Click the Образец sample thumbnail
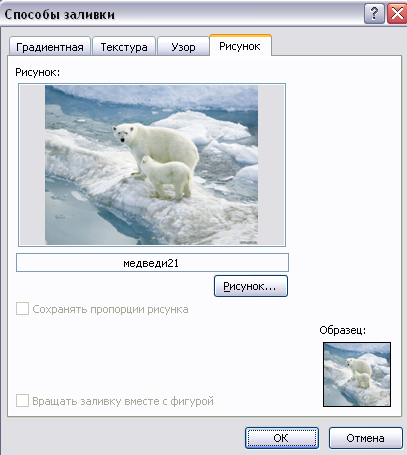407x455 pixels. (x=357, y=374)
